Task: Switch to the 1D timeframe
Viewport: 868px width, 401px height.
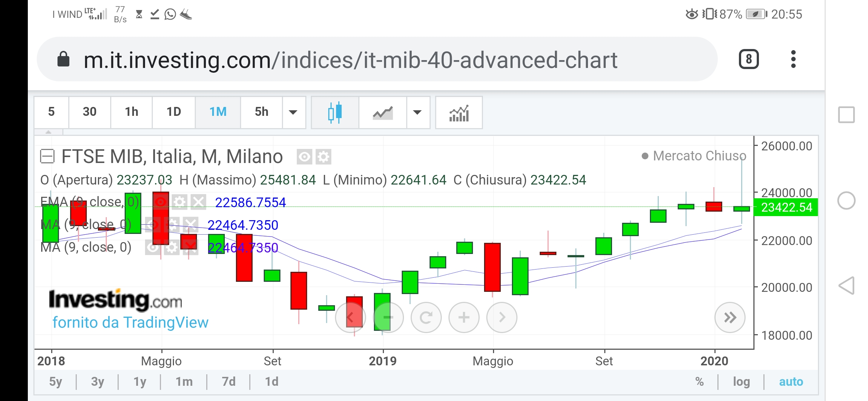Action: pyautogui.click(x=174, y=112)
